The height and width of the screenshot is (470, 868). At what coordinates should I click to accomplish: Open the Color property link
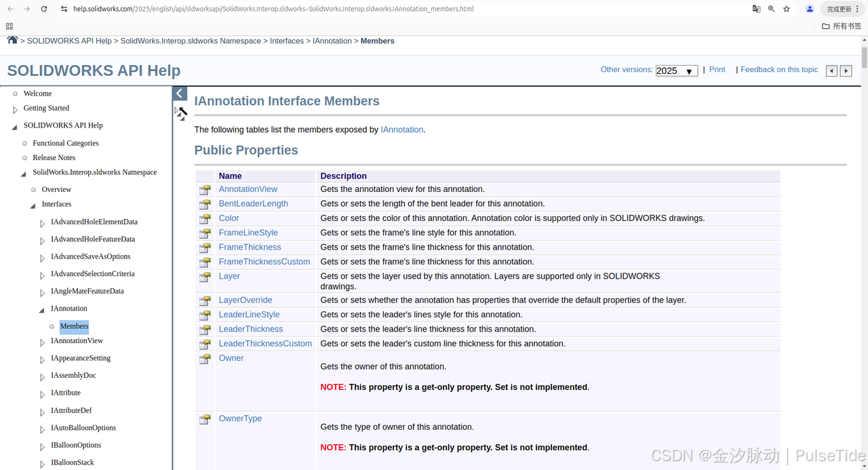tap(229, 218)
